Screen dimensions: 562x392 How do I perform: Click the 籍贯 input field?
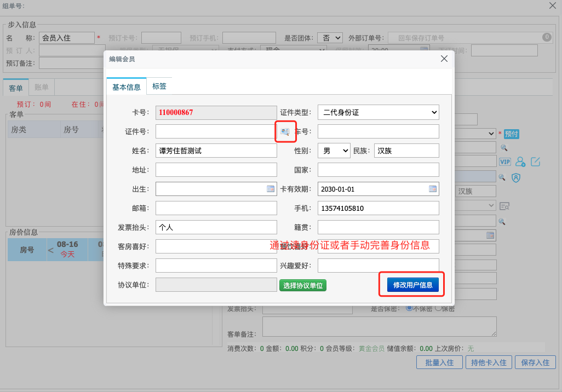click(378, 227)
